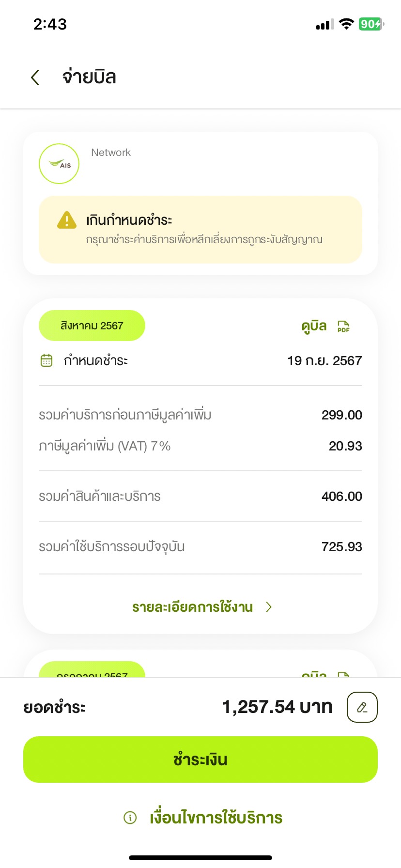
Task: Tap the yellow warning triangle icon
Action: point(67,220)
